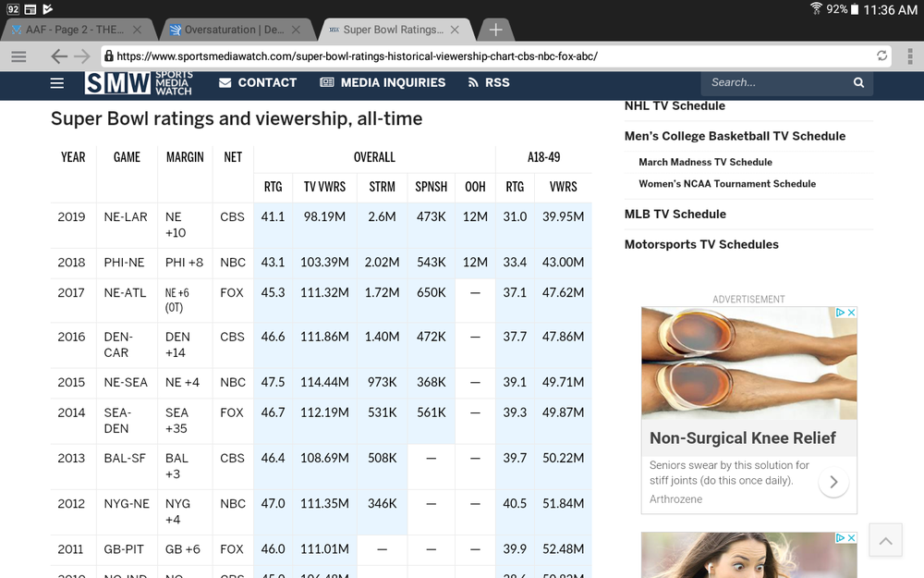The height and width of the screenshot is (578, 924).
Task: Click the browser address bar URL
Action: pyautogui.click(x=357, y=56)
